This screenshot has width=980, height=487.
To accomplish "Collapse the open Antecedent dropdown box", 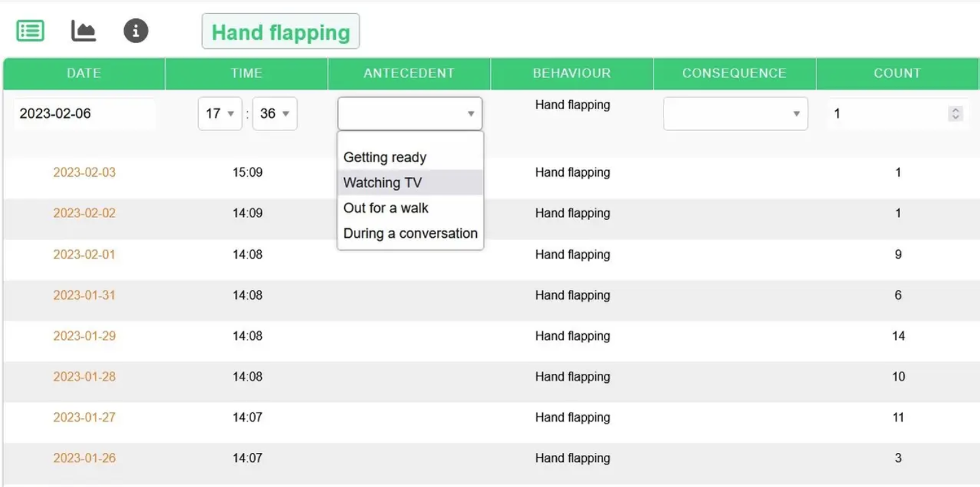I will click(x=410, y=113).
